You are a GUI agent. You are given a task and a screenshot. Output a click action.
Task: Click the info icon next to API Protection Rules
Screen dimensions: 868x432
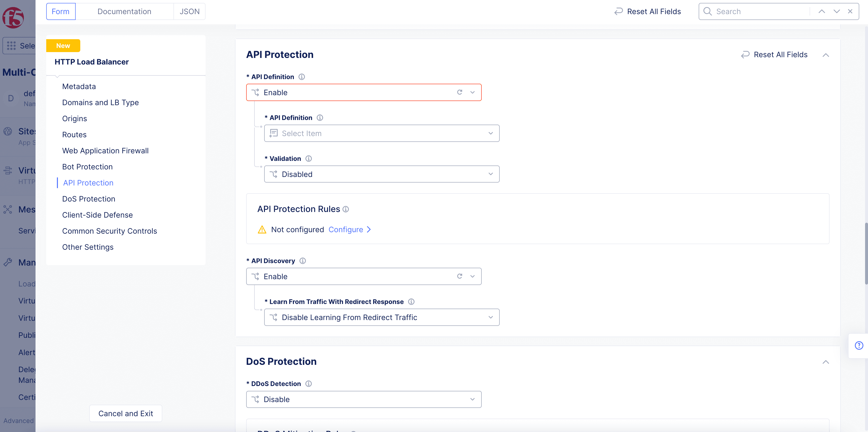(346, 209)
